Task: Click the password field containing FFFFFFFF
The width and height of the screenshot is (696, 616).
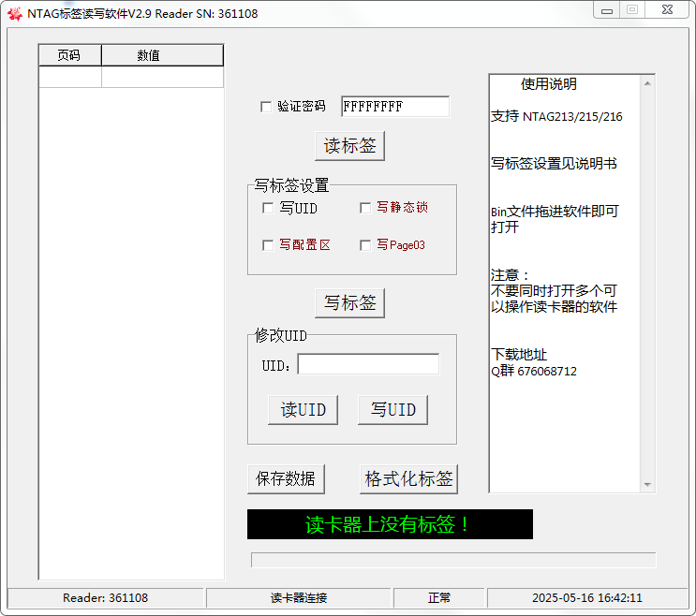Action: [395, 107]
